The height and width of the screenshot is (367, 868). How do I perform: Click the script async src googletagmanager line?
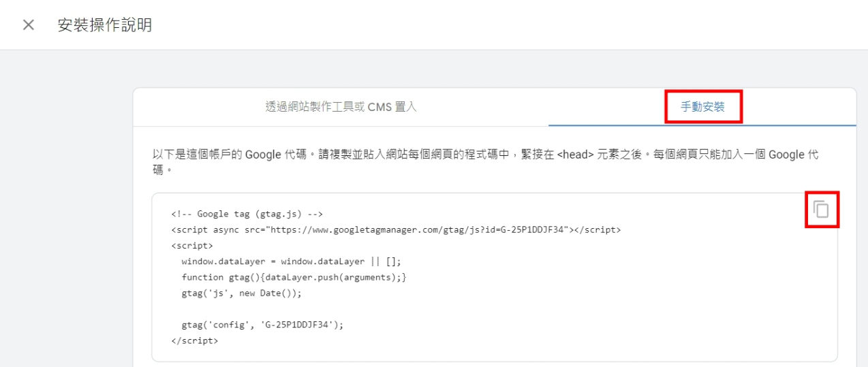396,229
